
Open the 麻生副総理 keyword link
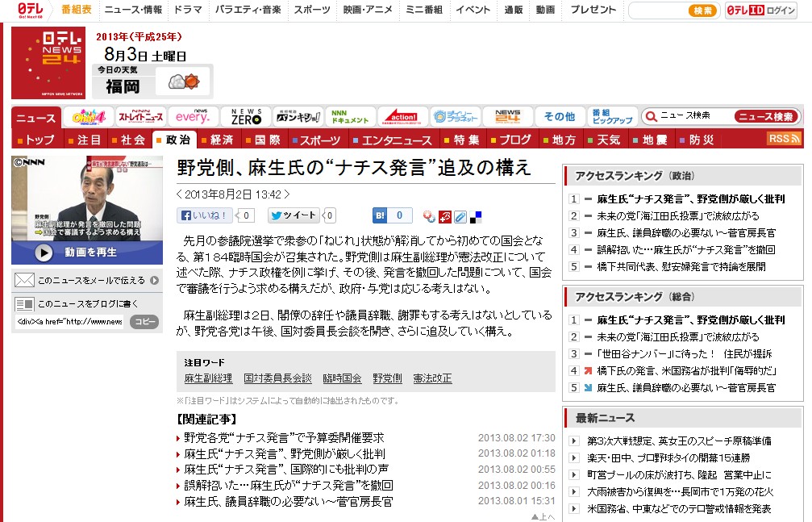[x=208, y=378]
